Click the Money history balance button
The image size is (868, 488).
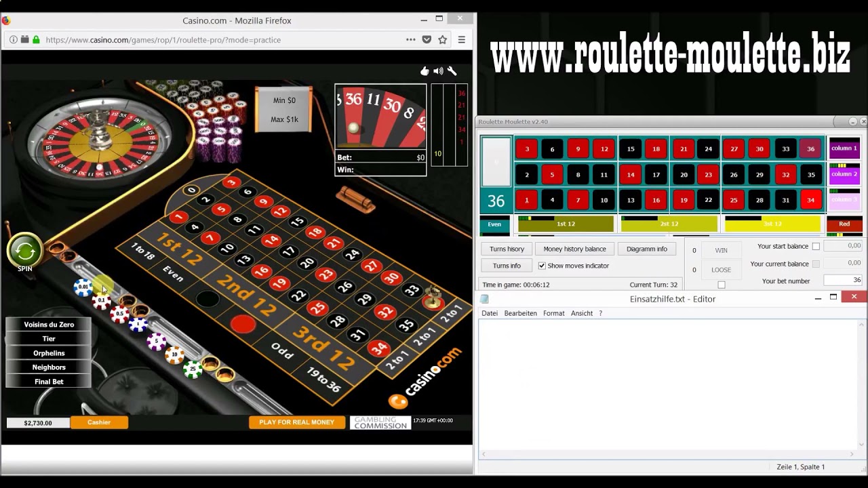pyautogui.click(x=574, y=249)
